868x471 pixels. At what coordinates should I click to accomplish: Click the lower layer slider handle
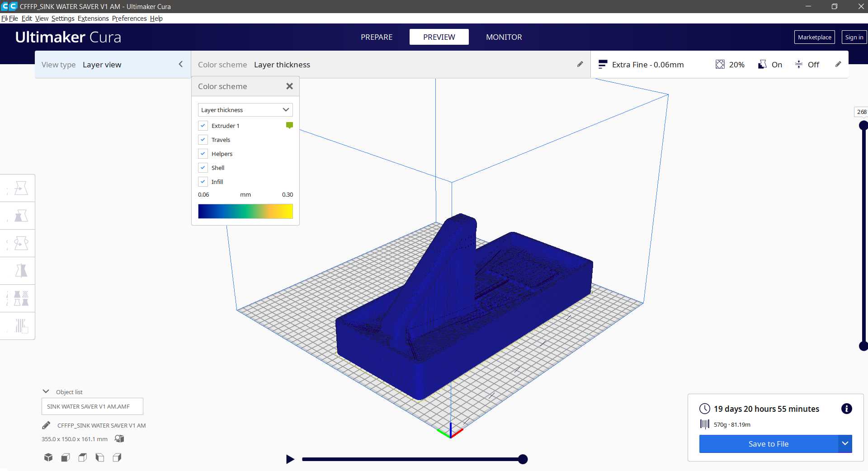click(x=863, y=346)
